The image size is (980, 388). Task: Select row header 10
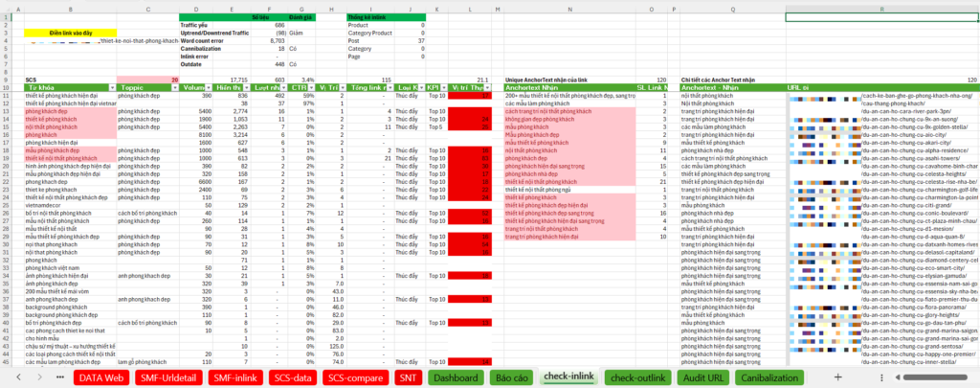[x=6, y=88]
